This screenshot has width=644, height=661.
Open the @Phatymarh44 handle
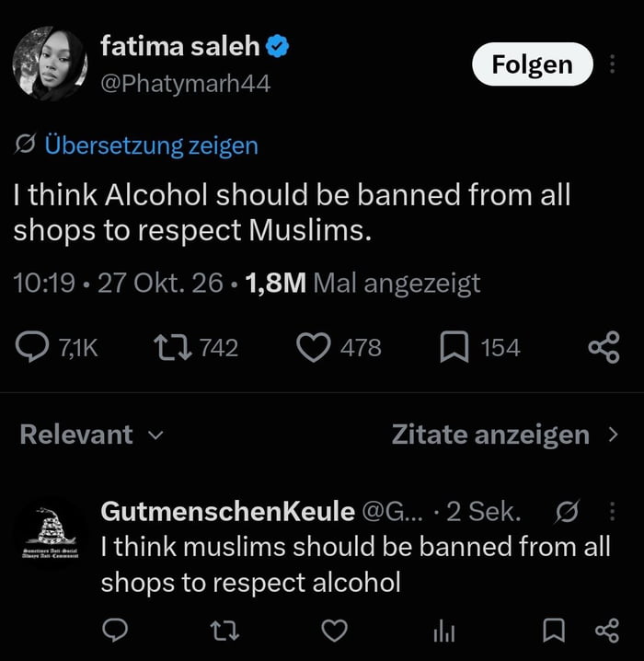(x=185, y=84)
